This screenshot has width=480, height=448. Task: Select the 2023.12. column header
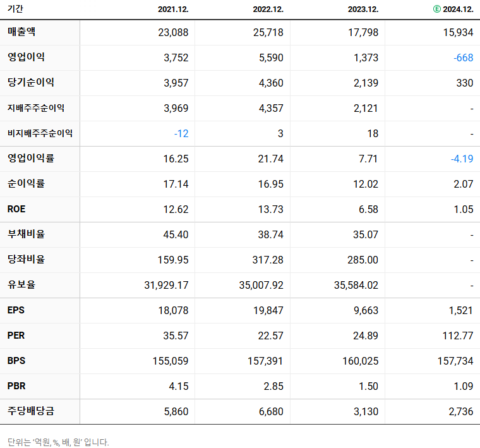(363, 9)
